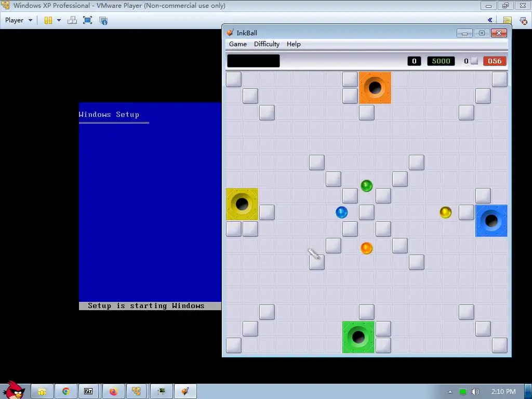This screenshot has width=532, height=399.
Task: Click the Show desktop strip at taskbar end
Action: 528,392
